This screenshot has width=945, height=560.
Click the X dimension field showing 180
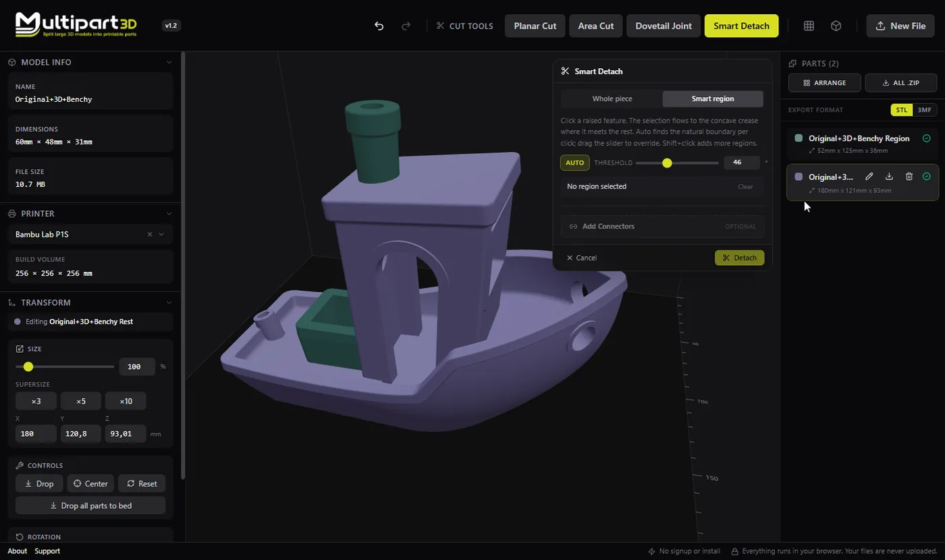pyautogui.click(x=36, y=434)
